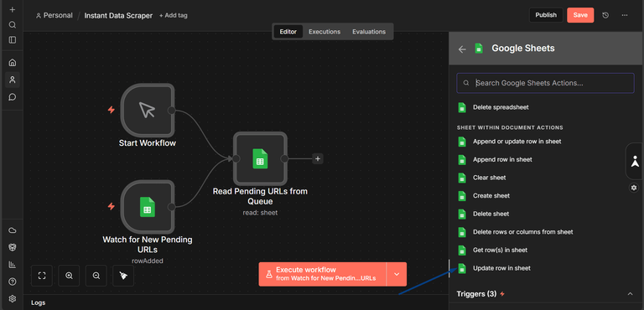Open the settings gear in left sidebar
Screen dimensions: 644x310
tap(13, 298)
